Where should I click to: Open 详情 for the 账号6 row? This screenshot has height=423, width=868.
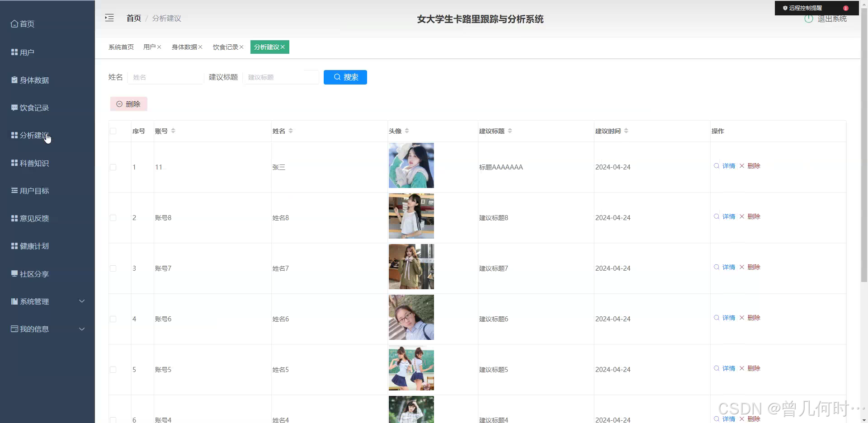[x=725, y=318]
